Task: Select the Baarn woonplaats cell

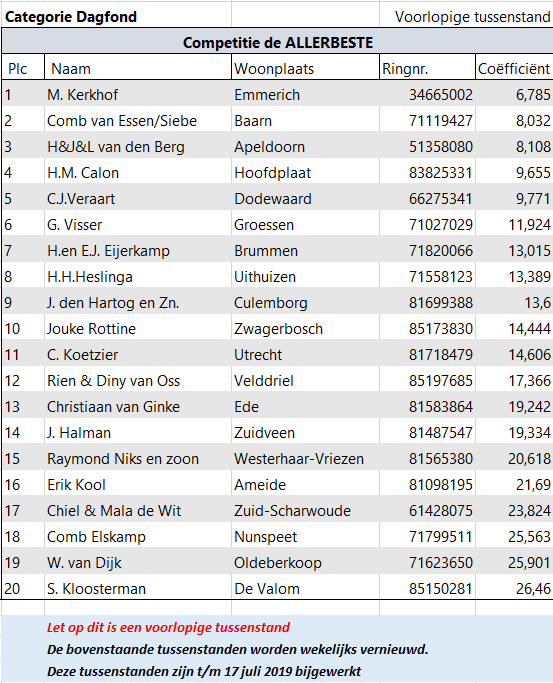Action: (305, 121)
